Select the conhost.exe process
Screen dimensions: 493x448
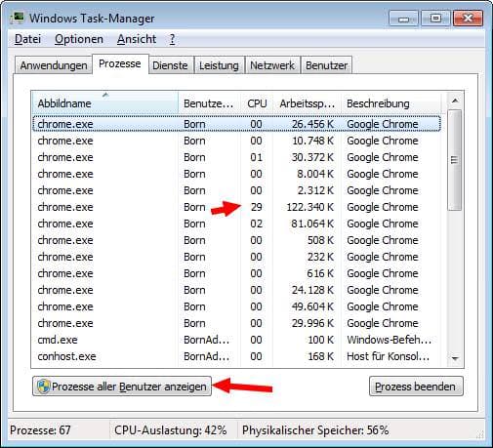tap(236, 356)
